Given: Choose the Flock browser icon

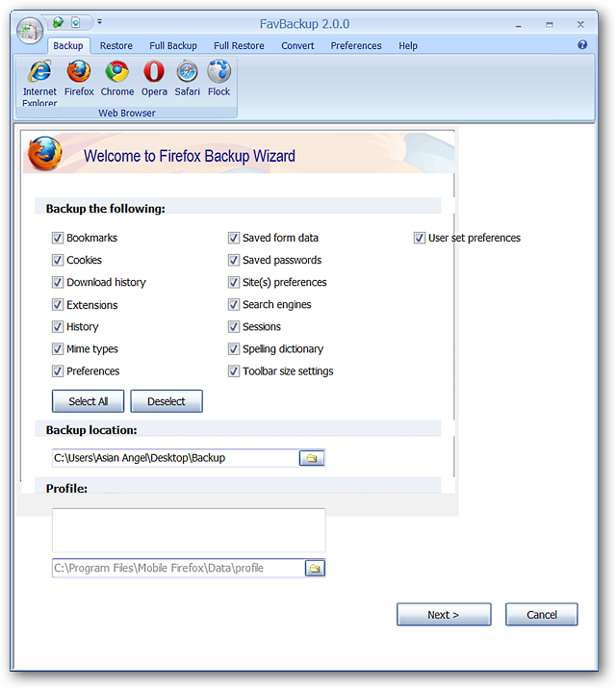Looking at the screenshot, I should tap(218, 71).
